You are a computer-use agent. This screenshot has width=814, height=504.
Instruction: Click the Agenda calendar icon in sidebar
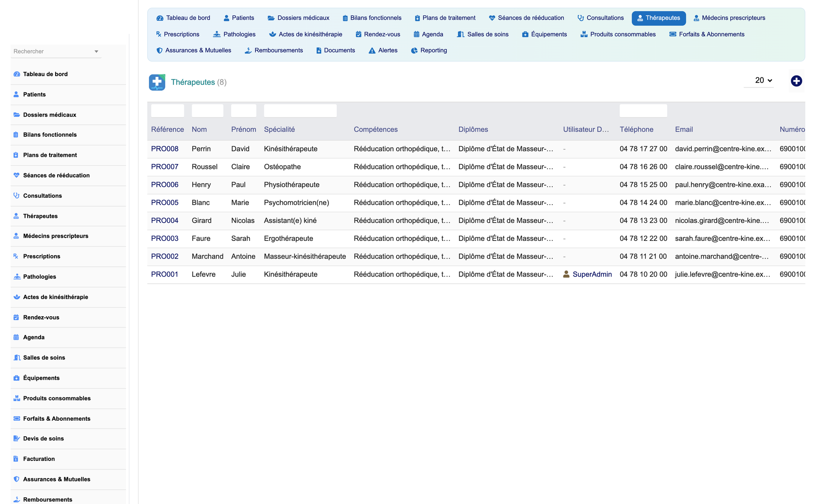[x=16, y=337]
